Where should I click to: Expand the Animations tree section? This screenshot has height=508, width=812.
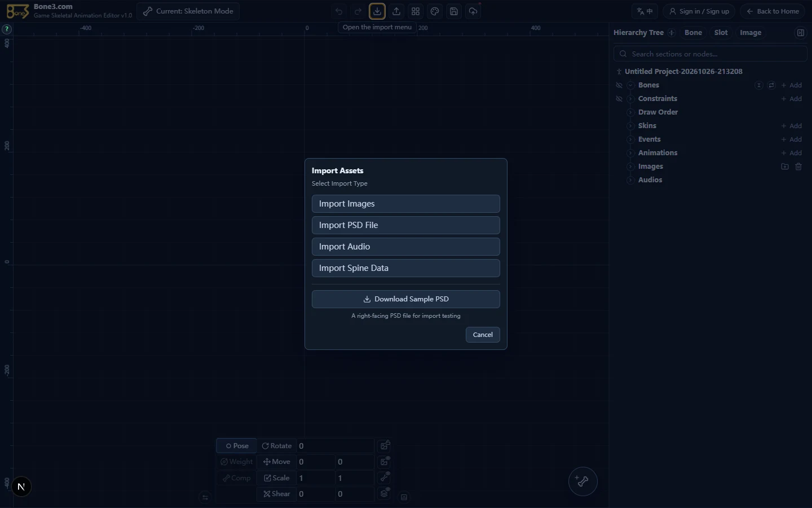pos(631,153)
